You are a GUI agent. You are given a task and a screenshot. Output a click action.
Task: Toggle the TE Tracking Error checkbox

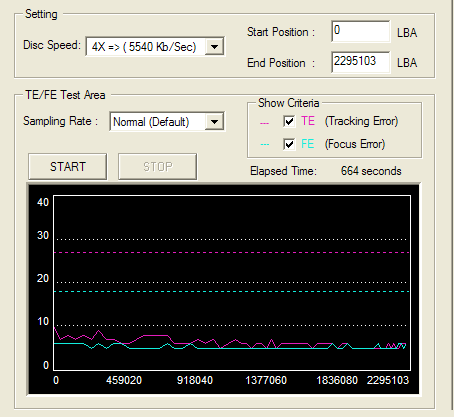pos(289,121)
